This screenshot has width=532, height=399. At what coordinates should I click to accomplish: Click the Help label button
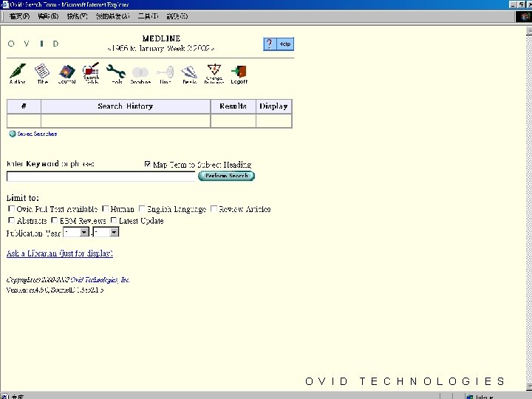(285, 44)
